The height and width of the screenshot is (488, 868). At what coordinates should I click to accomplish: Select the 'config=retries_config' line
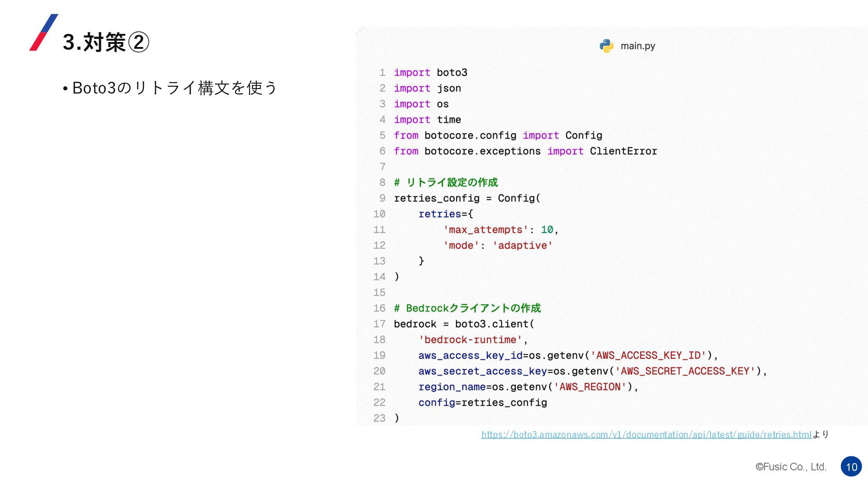[x=482, y=403]
